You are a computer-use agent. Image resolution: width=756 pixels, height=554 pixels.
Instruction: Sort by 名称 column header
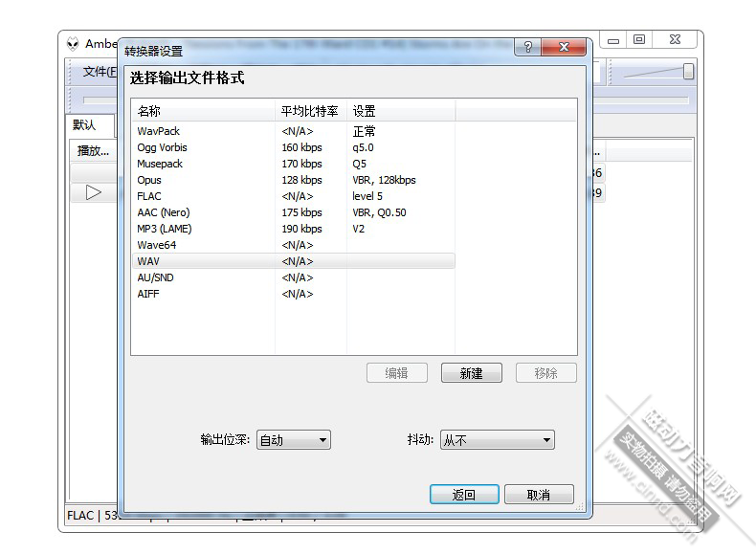(x=149, y=111)
